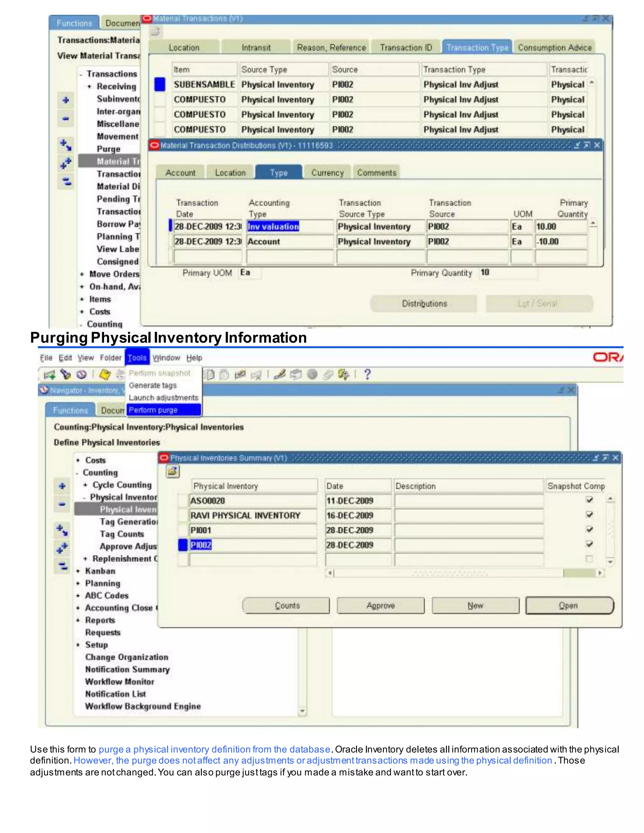Screen dimensions: 644x833
Task: Select Generate tags menu entry
Action: (x=153, y=386)
